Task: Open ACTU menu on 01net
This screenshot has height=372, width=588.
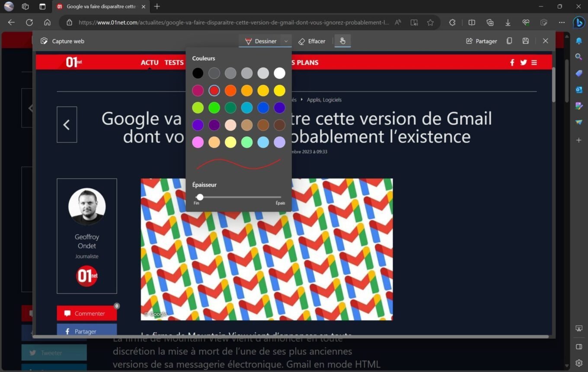Action: [150, 62]
